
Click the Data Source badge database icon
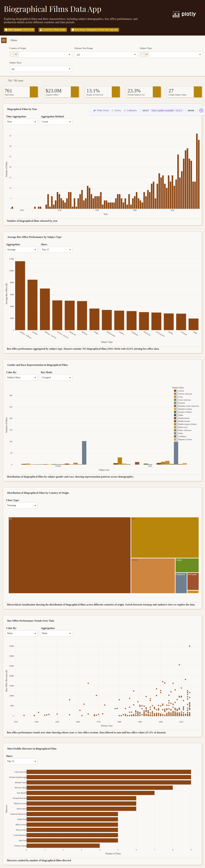pos(73,30)
